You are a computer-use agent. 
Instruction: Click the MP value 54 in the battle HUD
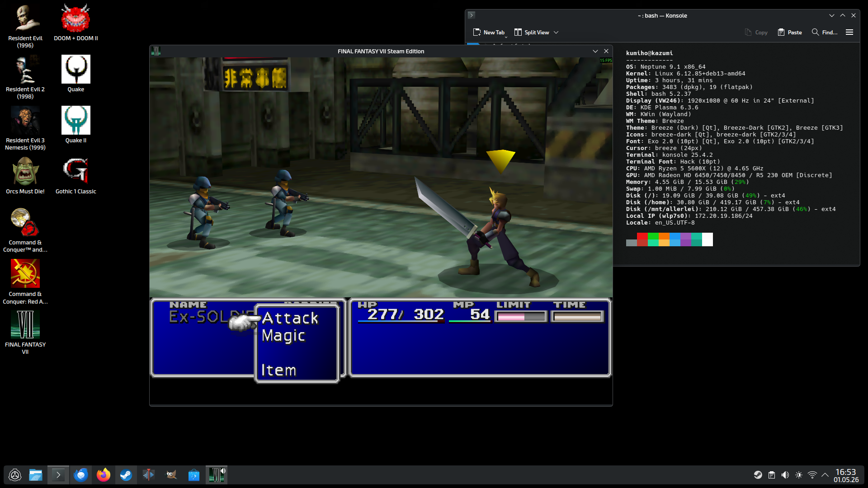coord(480,314)
